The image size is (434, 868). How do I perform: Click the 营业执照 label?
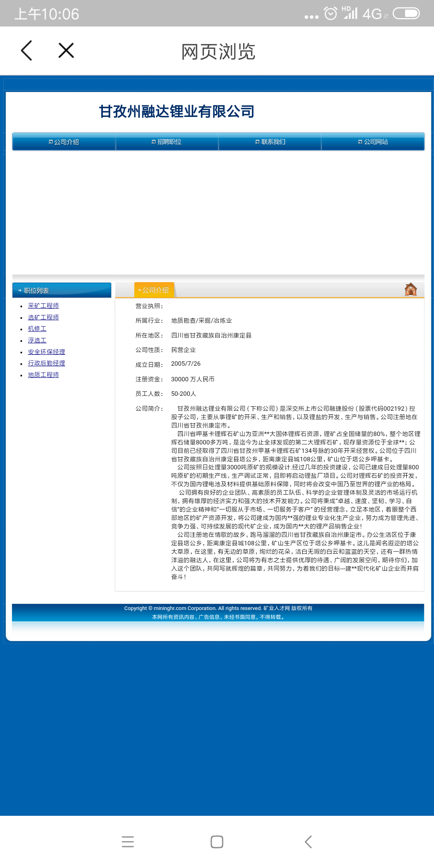[149, 306]
